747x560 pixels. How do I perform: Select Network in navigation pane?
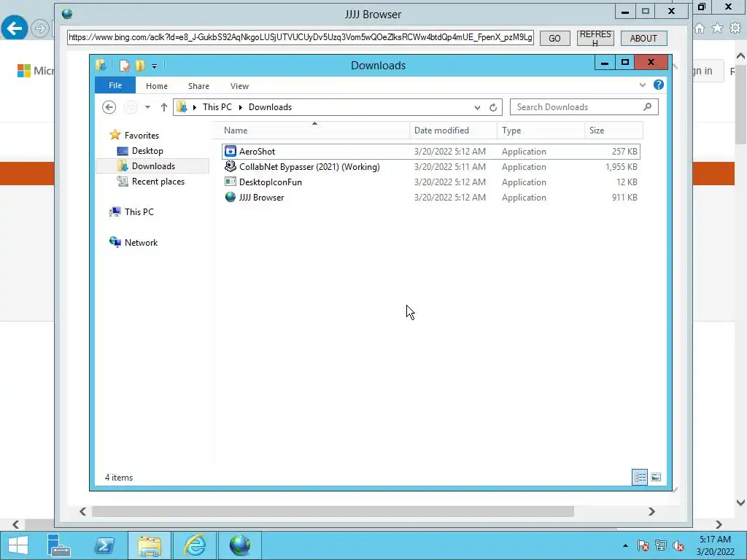(141, 242)
